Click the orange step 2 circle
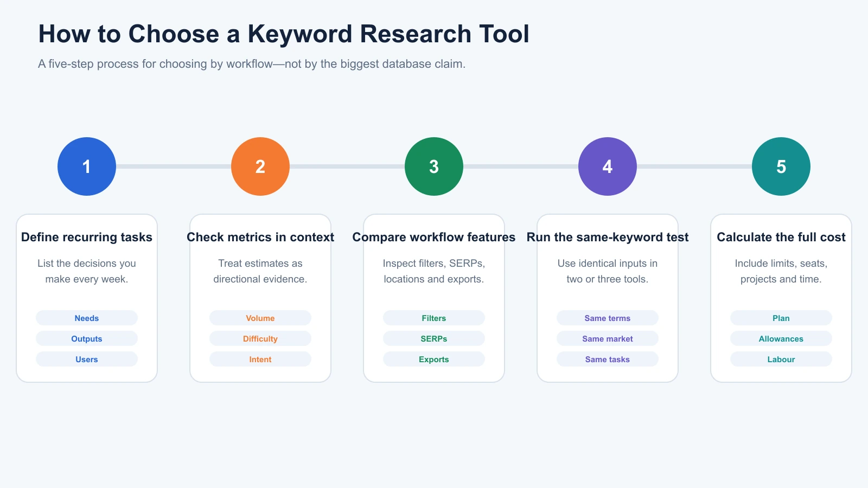The image size is (868, 488). (260, 166)
